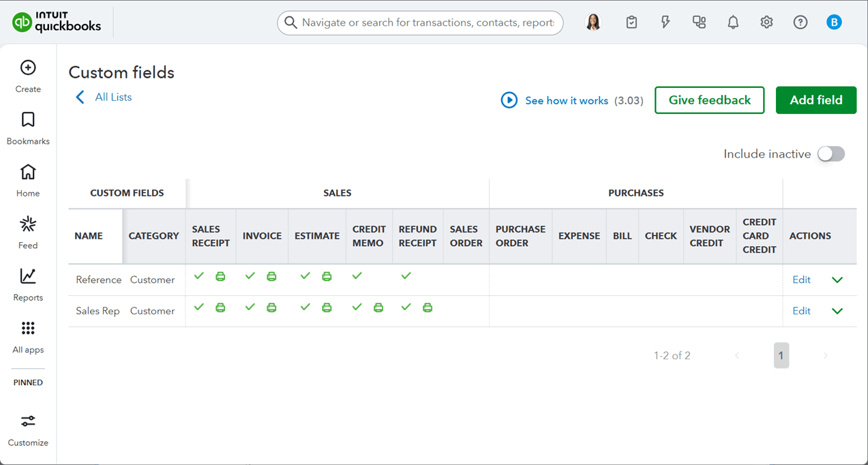Click the Help question mark icon
The width and height of the screenshot is (868, 465).
800,22
